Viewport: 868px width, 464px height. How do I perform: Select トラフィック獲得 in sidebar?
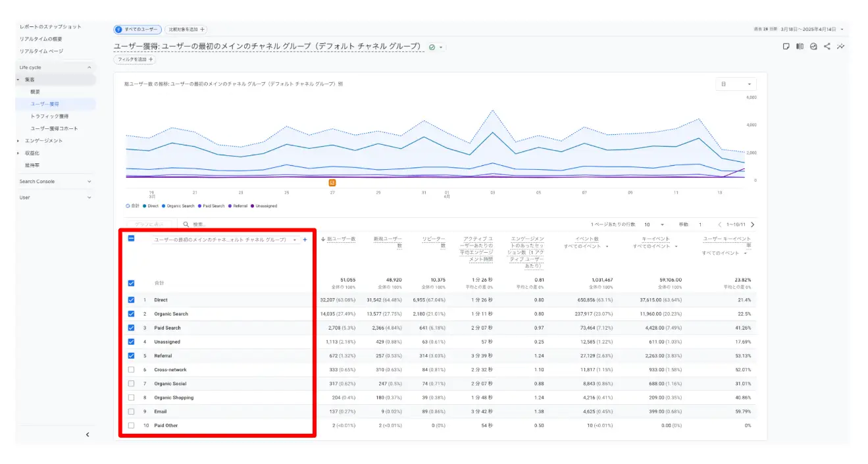49,116
